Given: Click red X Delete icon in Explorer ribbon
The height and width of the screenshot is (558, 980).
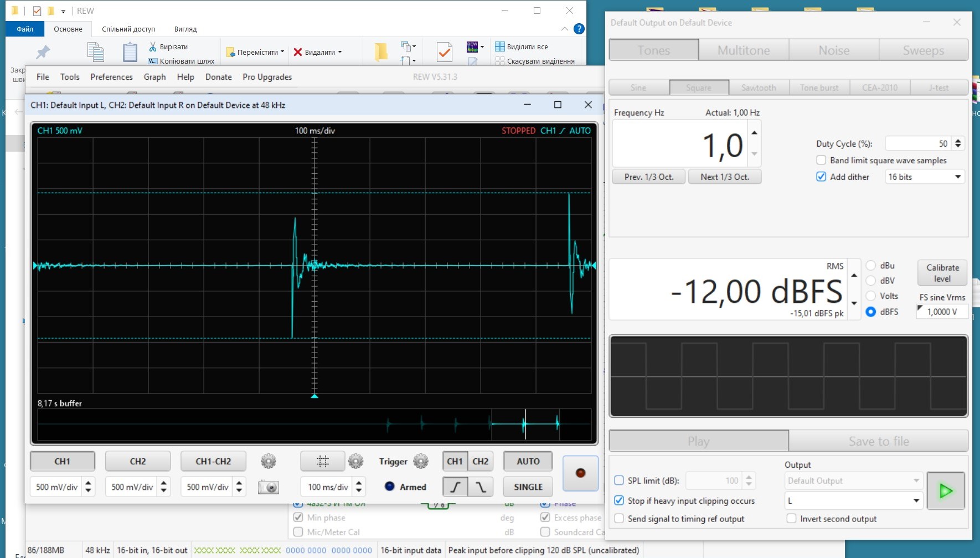Looking at the screenshot, I should 298,52.
